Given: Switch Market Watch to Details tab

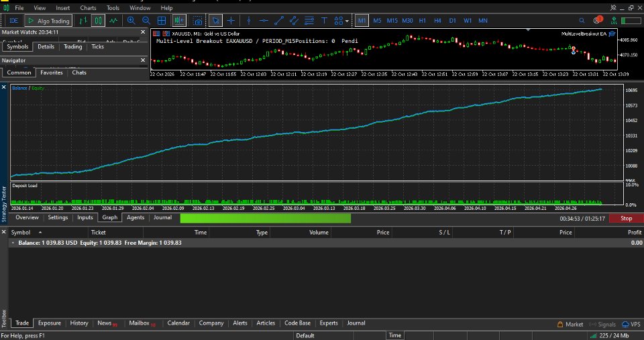Looking at the screenshot, I should pos(46,47).
